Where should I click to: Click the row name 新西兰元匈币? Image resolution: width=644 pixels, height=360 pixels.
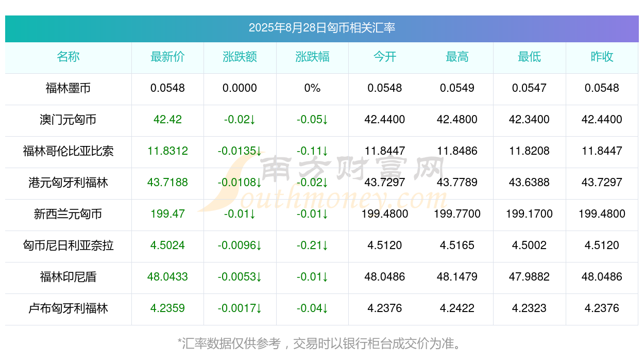coord(68,214)
